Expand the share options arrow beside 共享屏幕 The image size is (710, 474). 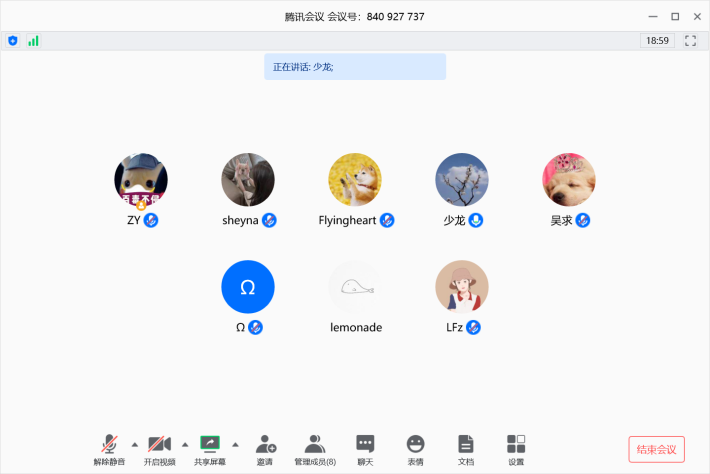(x=235, y=443)
